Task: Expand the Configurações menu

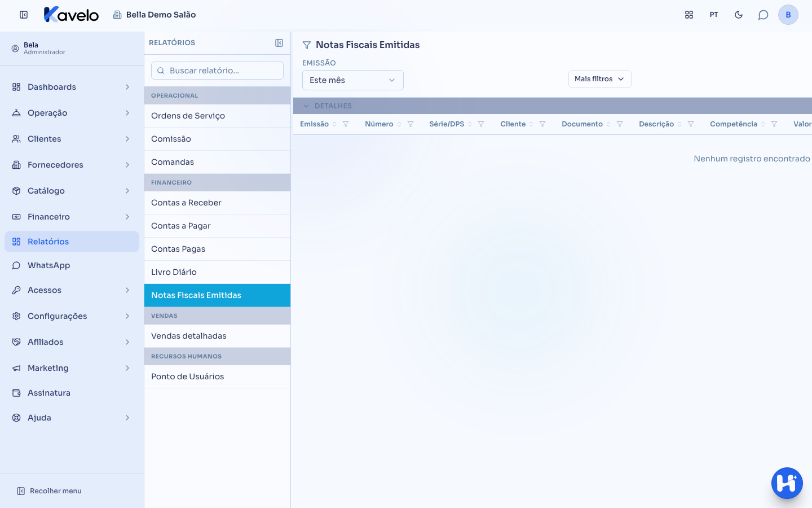Action: coord(72,316)
